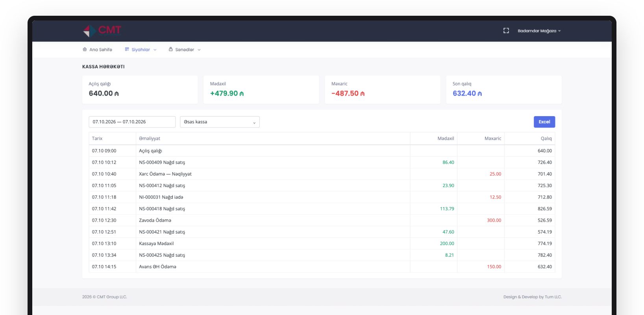Select NS-000425 Nağd satış entry

click(322, 255)
